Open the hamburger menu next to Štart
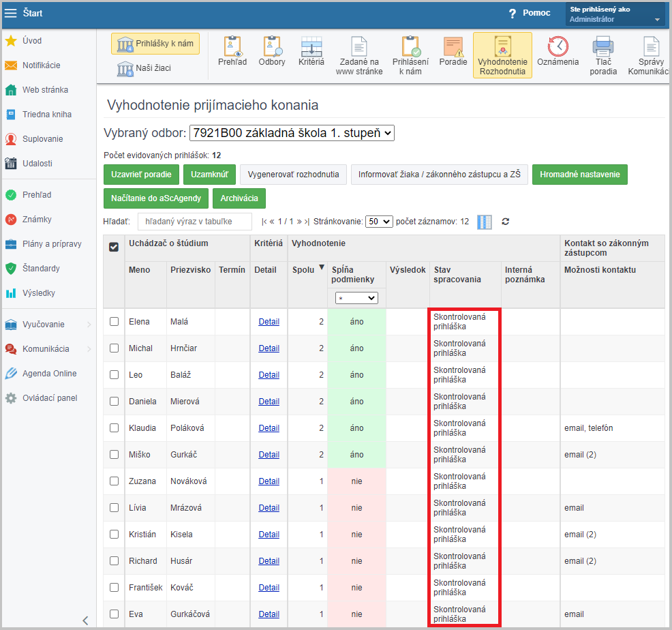The width and height of the screenshot is (672, 630). (10, 13)
